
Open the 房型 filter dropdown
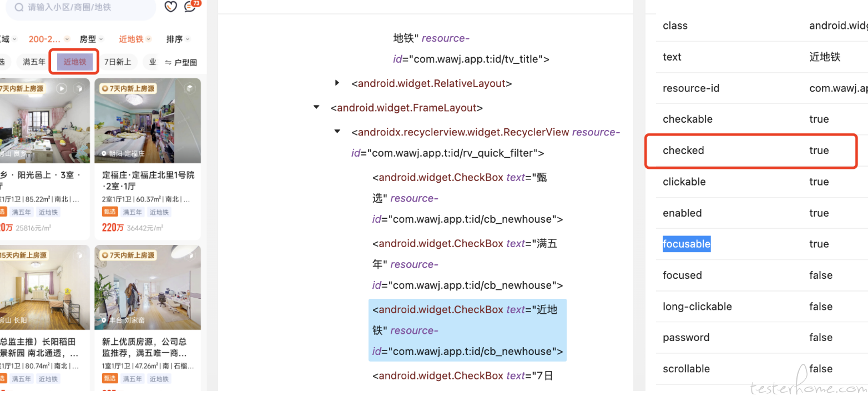[x=92, y=39]
